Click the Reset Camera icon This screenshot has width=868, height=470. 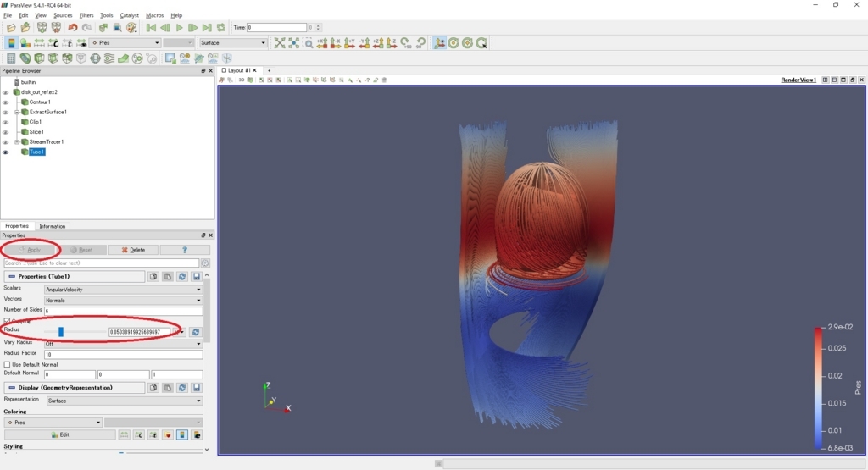280,43
